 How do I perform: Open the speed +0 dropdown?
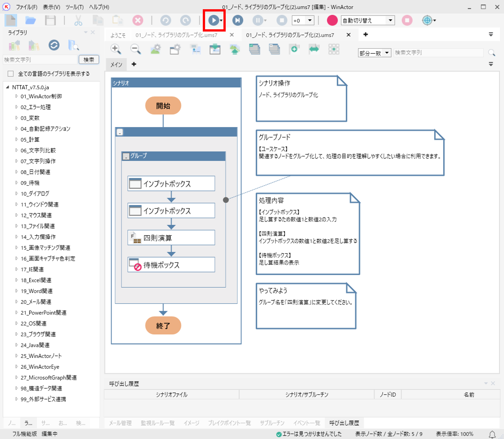[x=310, y=20]
